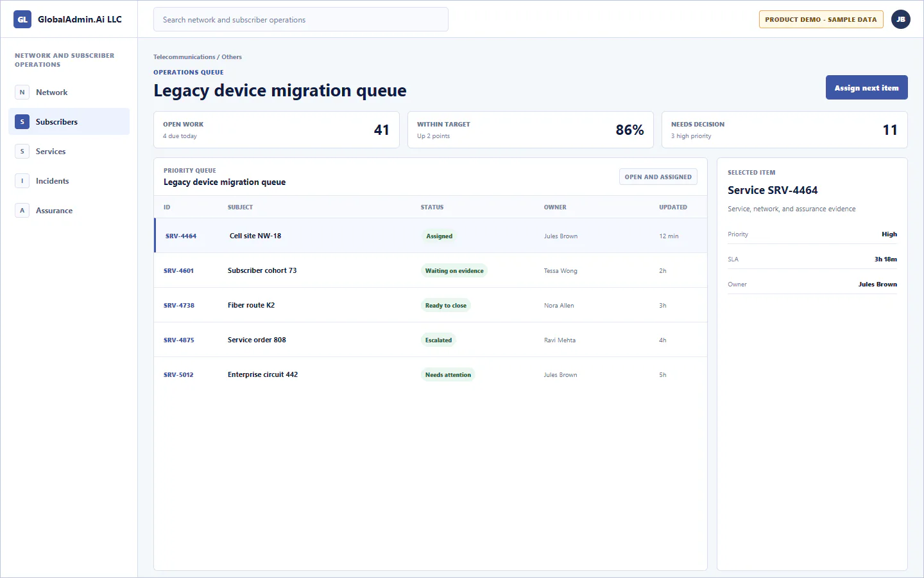Click the Incidents sidebar I icon
924x578 pixels.
tap(22, 181)
